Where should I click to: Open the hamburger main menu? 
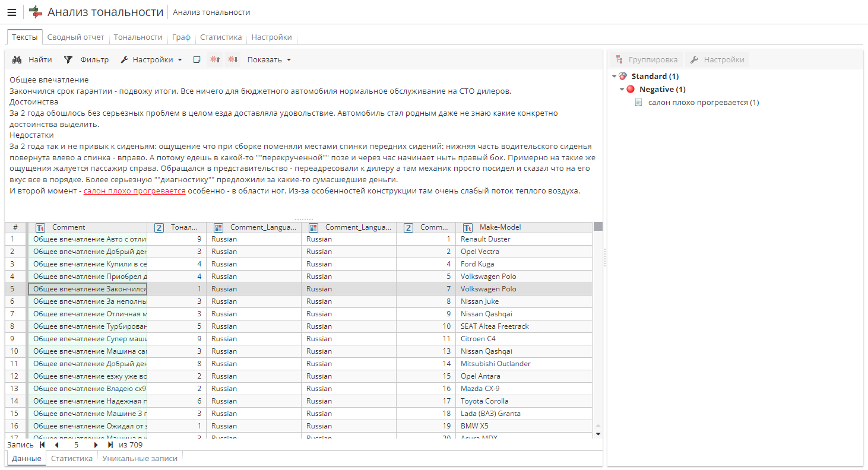pyautogui.click(x=12, y=12)
